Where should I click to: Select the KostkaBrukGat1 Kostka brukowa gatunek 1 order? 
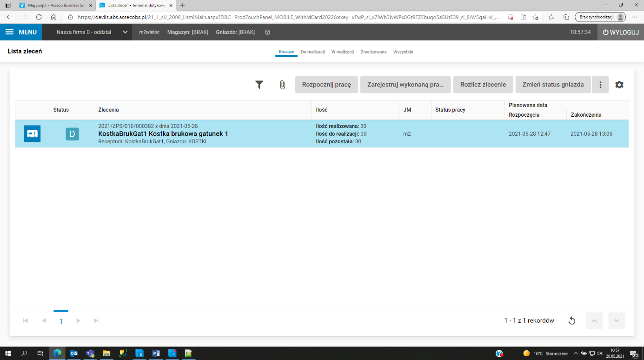coord(163,134)
